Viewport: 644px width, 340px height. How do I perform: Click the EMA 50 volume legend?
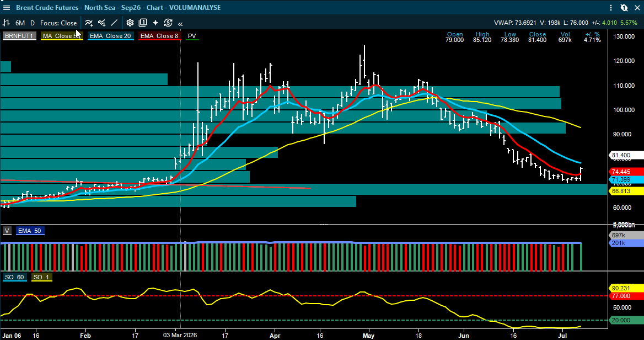(30, 231)
